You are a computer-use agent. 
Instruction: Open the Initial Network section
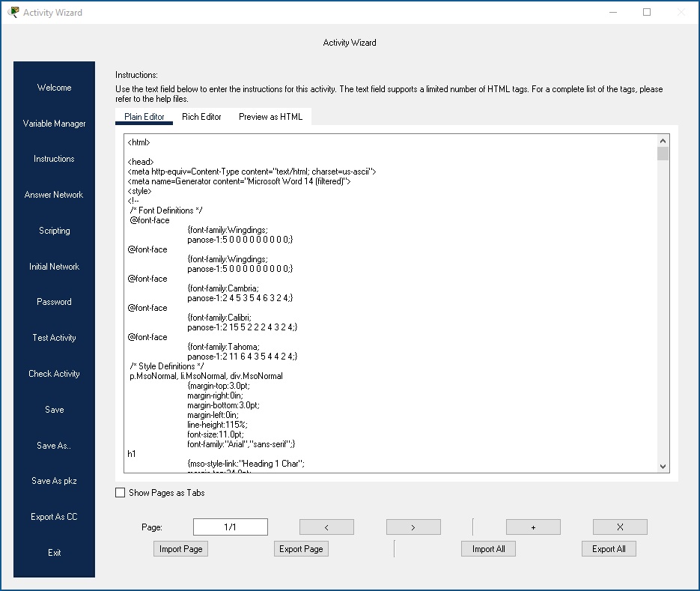click(x=54, y=266)
